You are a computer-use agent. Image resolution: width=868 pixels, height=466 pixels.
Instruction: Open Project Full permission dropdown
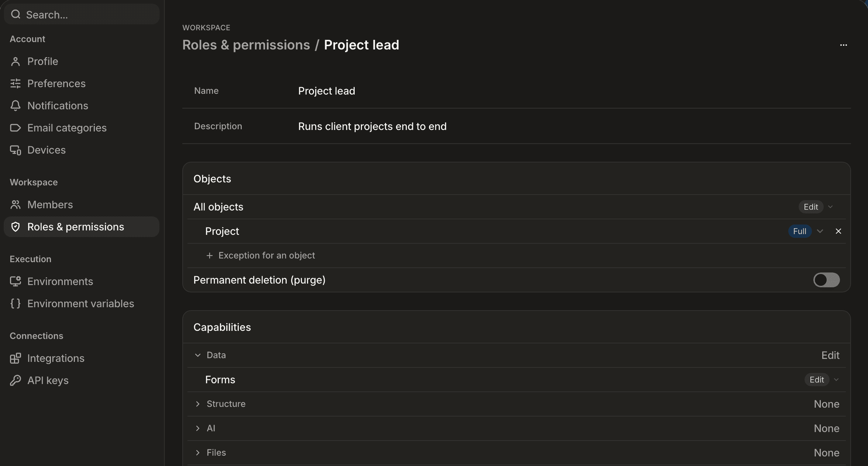pyautogui.click(x=806, y=231)
